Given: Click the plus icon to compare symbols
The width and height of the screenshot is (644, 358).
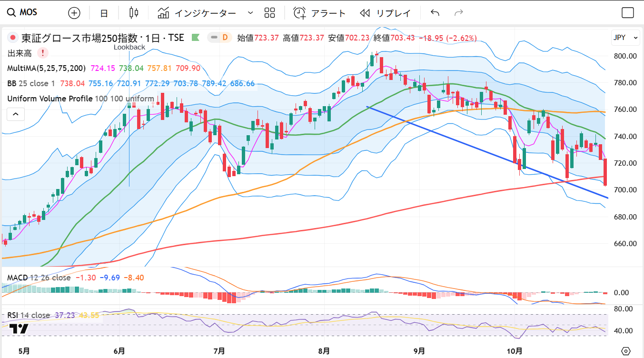Looking at the screenshot, I should (74, 13).
